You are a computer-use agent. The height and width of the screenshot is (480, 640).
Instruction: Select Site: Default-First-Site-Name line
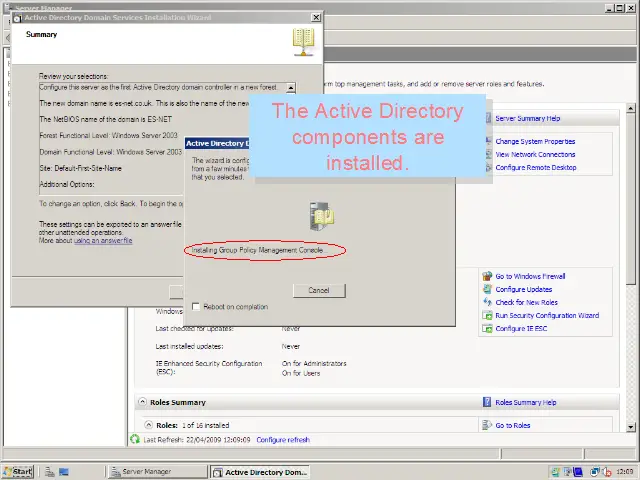pos(80,168)
